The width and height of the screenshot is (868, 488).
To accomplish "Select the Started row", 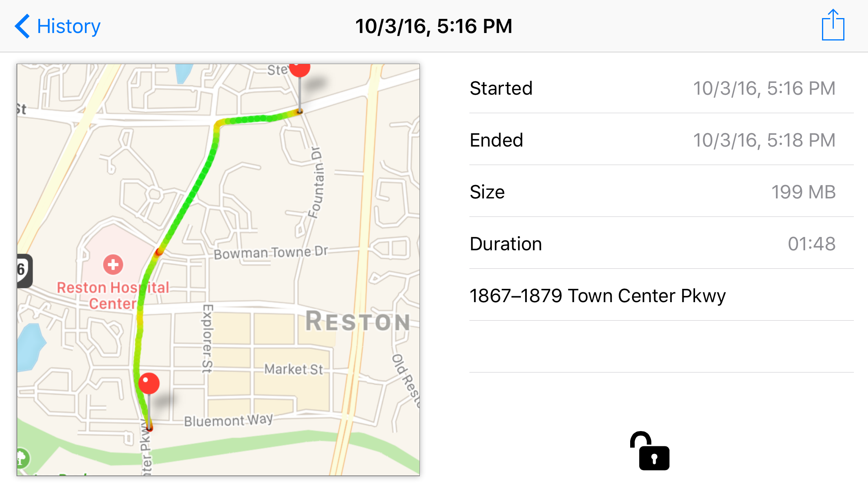I will 653,88.
